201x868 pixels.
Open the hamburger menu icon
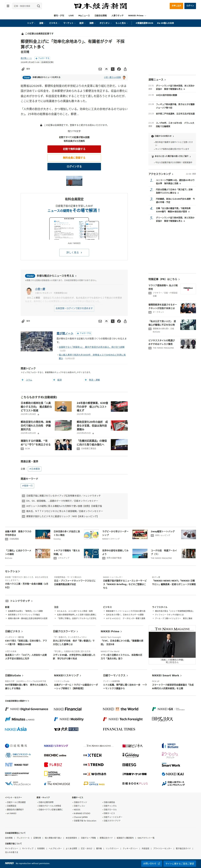point(8,6)
